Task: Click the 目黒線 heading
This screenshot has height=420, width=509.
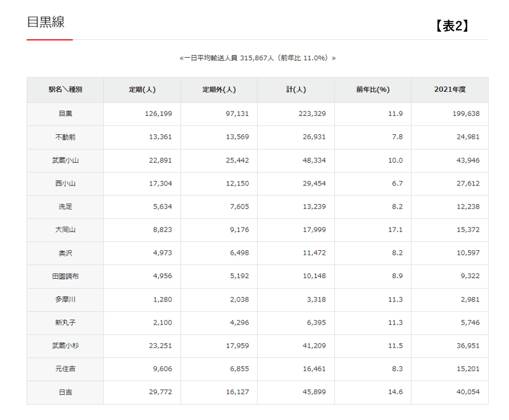Action: click(46, 22)
